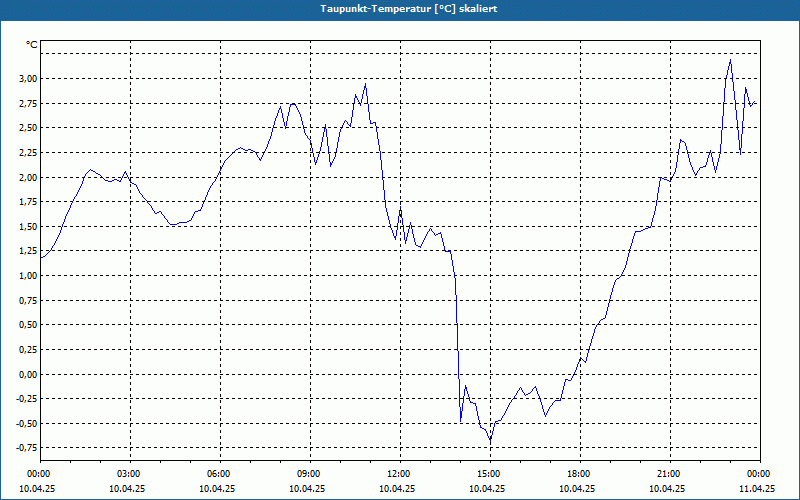Screen dimensions: 800x500
Task: Click the 21:00 time axis label
Action: pyautogui.click(x=670, y=474)
